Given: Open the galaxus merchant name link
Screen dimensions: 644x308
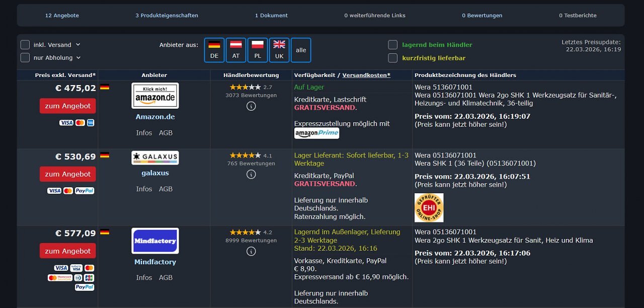Looking at the screenshot, I should 155,173.
